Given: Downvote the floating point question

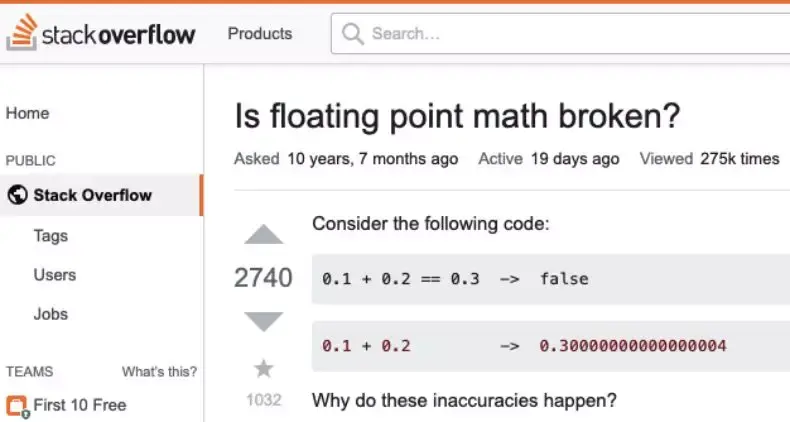Looking at the screenshot, I should point(264,322).
